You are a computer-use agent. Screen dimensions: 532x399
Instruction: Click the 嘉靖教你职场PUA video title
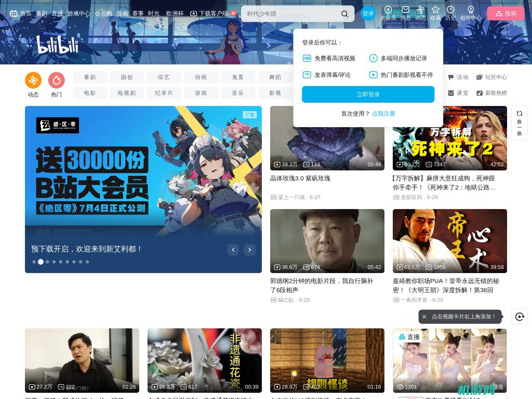pyautogui.click(x=446, y=286)
